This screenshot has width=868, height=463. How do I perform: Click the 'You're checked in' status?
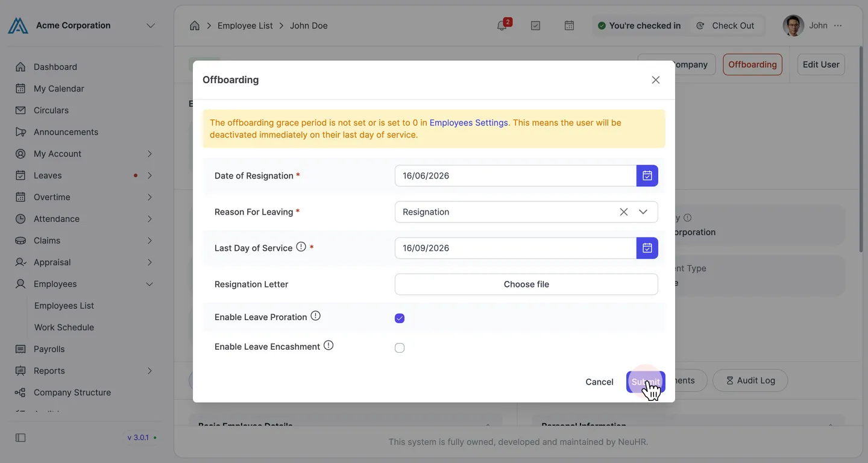coord(639,25)
